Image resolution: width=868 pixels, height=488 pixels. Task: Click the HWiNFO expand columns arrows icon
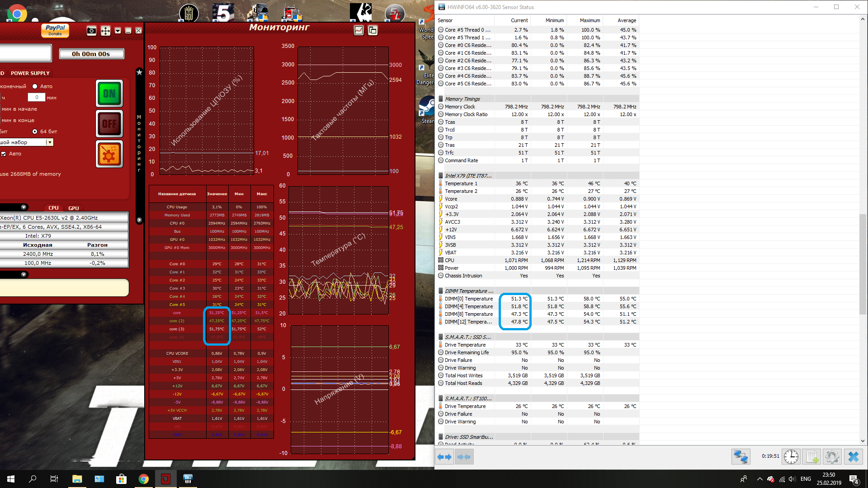[445, 457]
